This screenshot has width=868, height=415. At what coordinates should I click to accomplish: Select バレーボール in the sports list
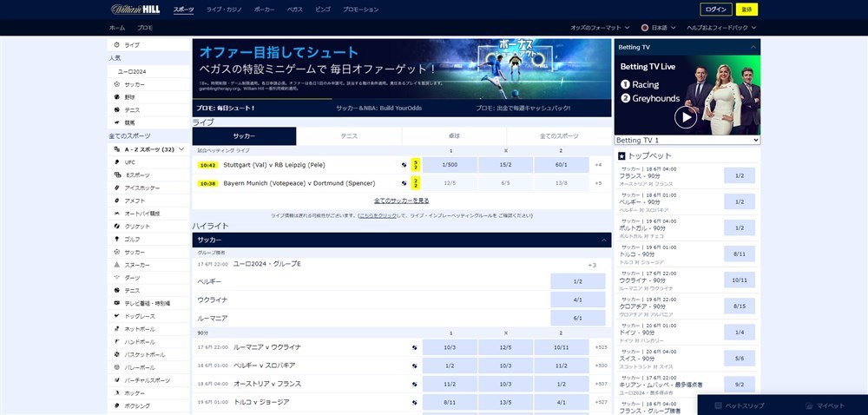pyautogui.click(x=148, y=367)
